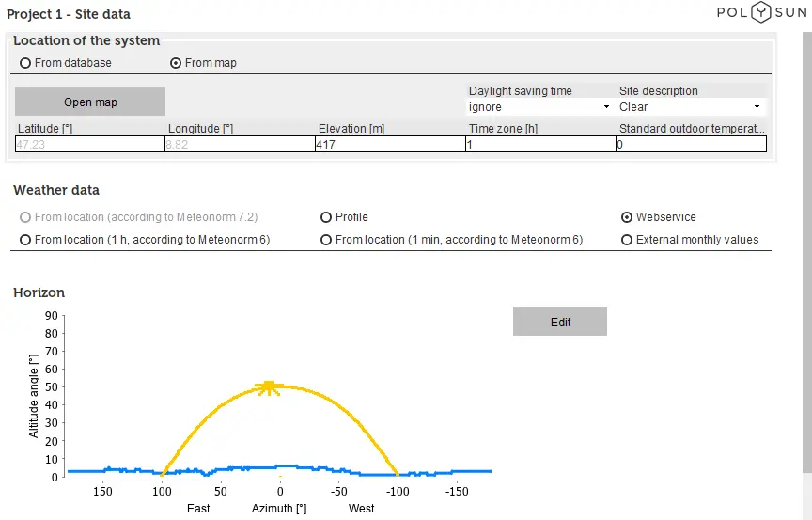812x520 pixels.
Task: Select the From database radio button
Action: pos(25,63)
